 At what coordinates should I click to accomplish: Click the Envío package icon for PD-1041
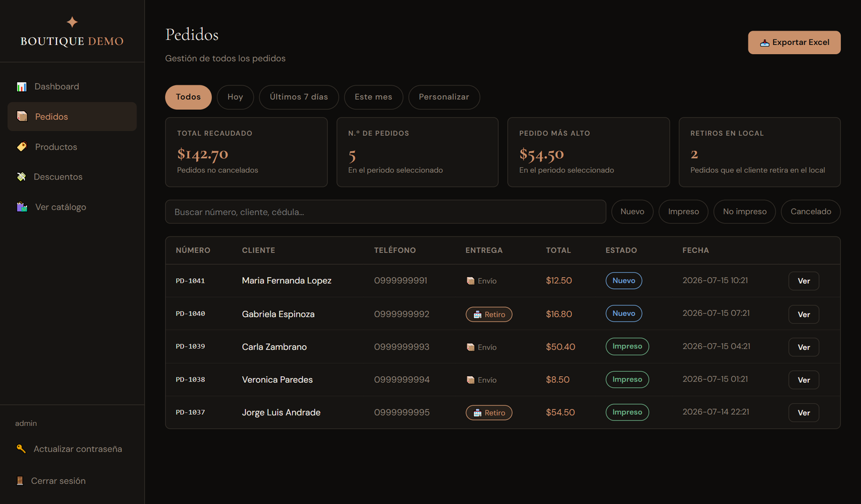[470, 281]
